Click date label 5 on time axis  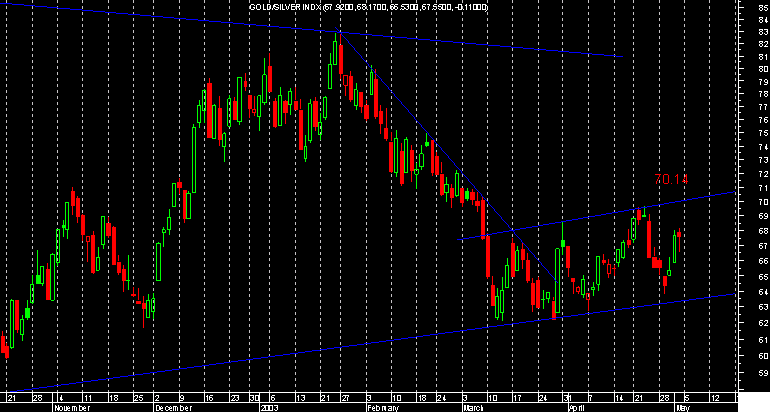(x=686, y=398)
